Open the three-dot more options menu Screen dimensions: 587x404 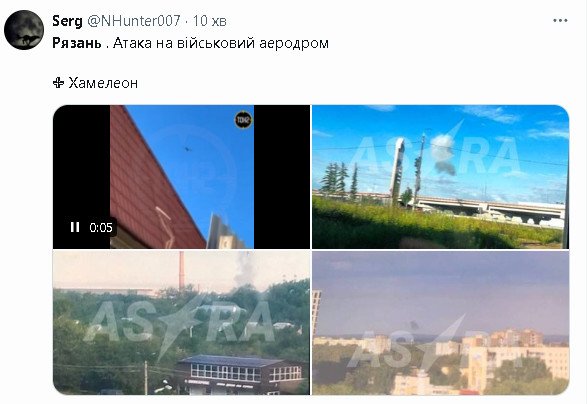(x=560, y=21)
